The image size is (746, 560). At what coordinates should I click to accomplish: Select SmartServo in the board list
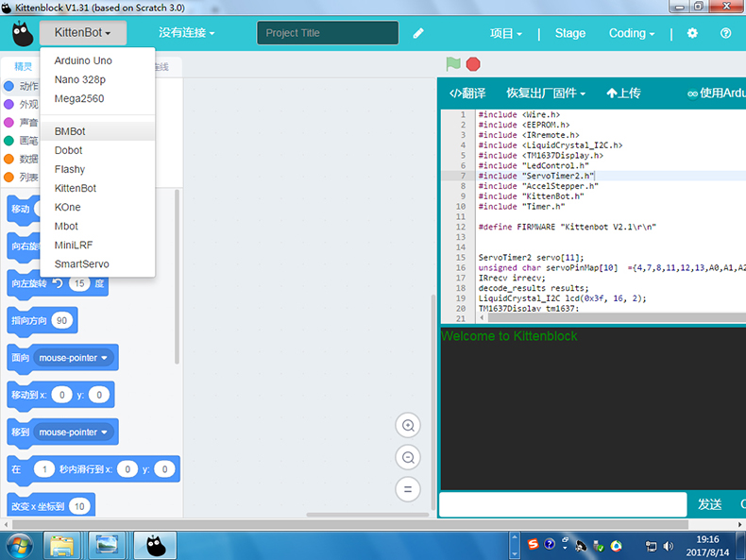tap(81, 264)
